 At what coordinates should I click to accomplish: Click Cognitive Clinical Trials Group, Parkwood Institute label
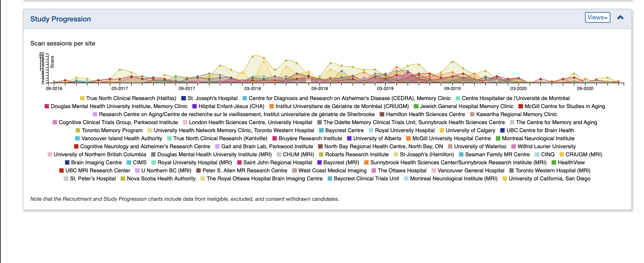(118, 122)
